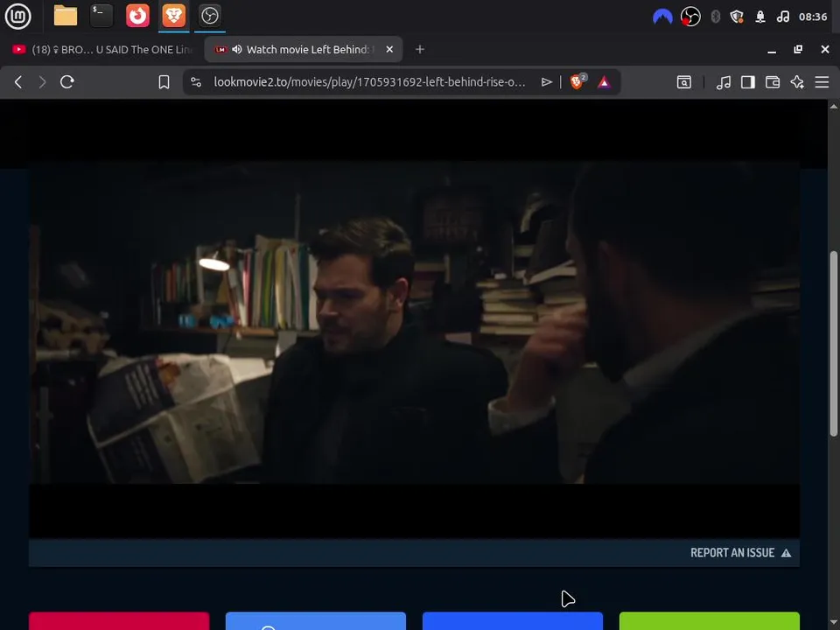The width and height of the screenshot is (840, 630).
Task: Open Brave Rewards triangle icon
Action: tap(604, 82)
